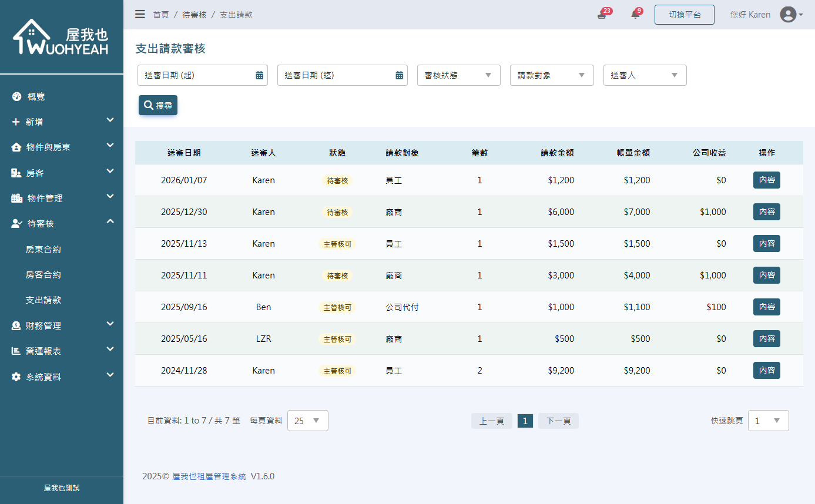
Task: Open the 每頁資料 page size dropdown
Action: point(307,421)
